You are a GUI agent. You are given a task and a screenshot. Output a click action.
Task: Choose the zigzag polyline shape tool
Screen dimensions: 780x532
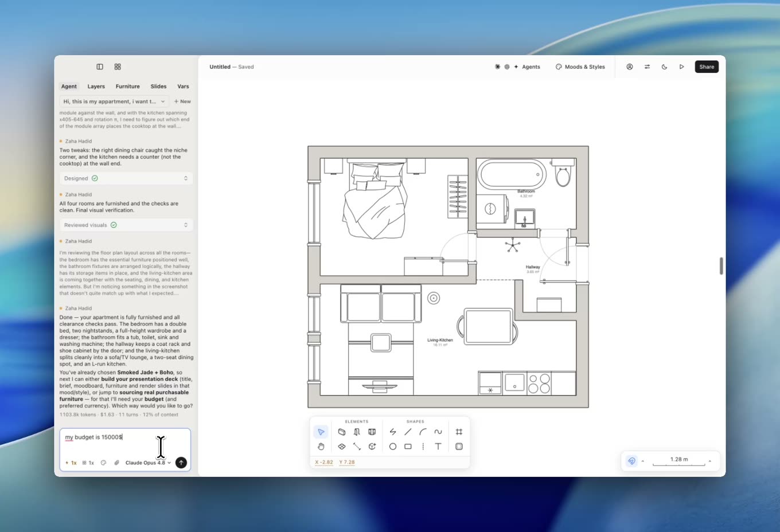(393, 432)
